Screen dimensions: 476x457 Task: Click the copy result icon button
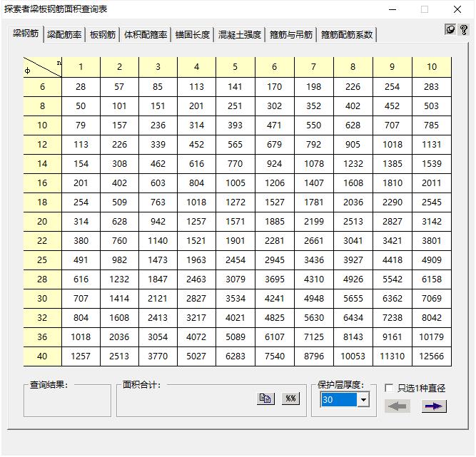tap(265, 399)
